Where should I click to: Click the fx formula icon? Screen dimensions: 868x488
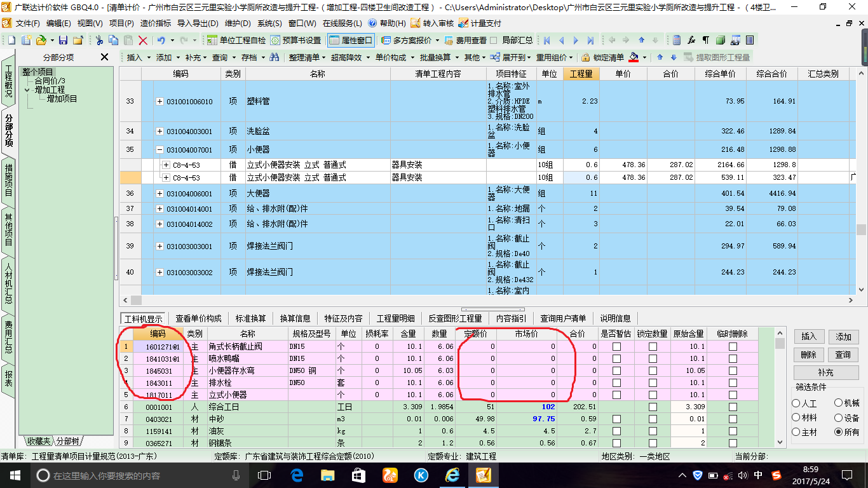coord(691,40)
